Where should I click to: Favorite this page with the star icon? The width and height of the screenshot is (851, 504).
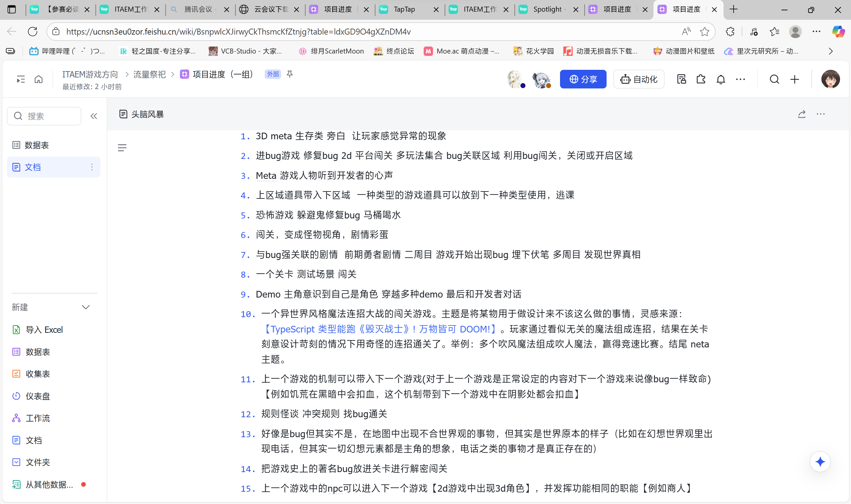(x=704, y=32)
